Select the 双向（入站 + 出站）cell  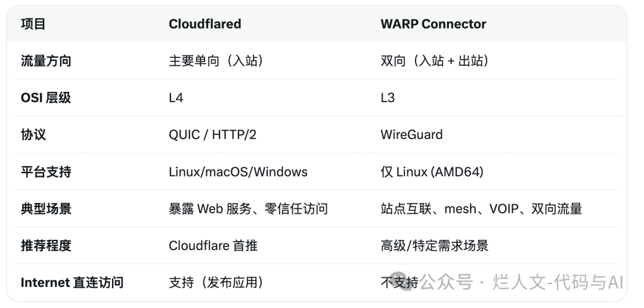pyautogui.click(x=435, y=61)
